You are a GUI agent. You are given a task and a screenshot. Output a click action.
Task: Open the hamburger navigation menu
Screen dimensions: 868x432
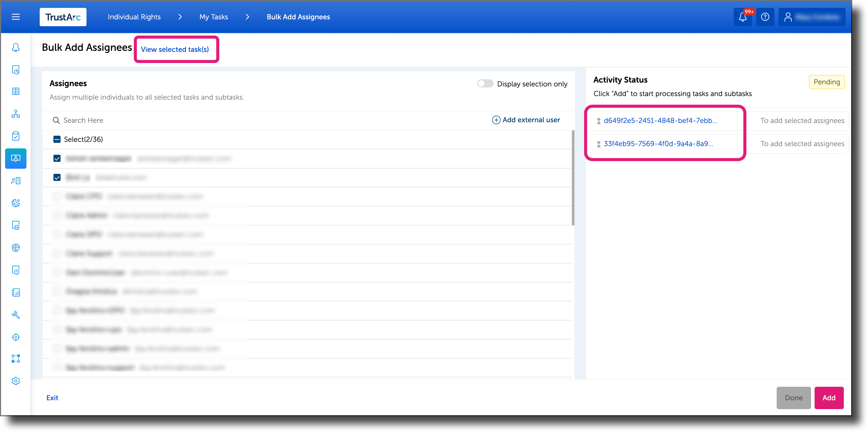16,17
